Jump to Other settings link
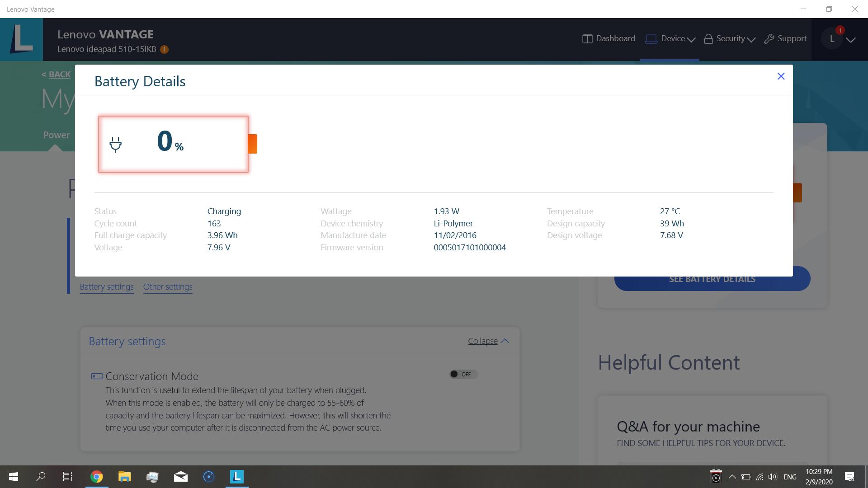Viewport: 868px width, 488px height. pyautogui.click(x=168, y=287)
